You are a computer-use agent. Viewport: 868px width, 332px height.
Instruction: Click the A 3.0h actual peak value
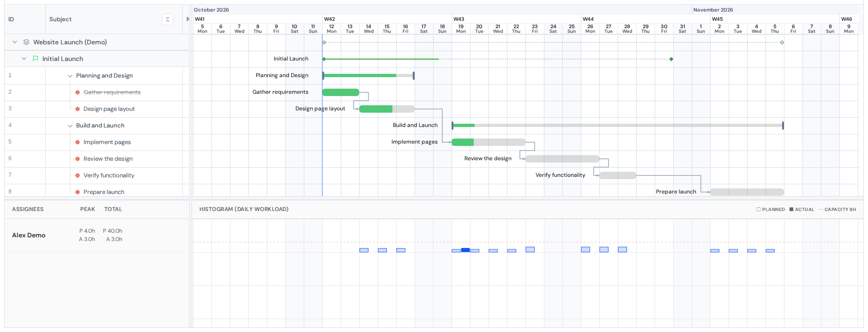pyautogui.click(x=87, y=239)
